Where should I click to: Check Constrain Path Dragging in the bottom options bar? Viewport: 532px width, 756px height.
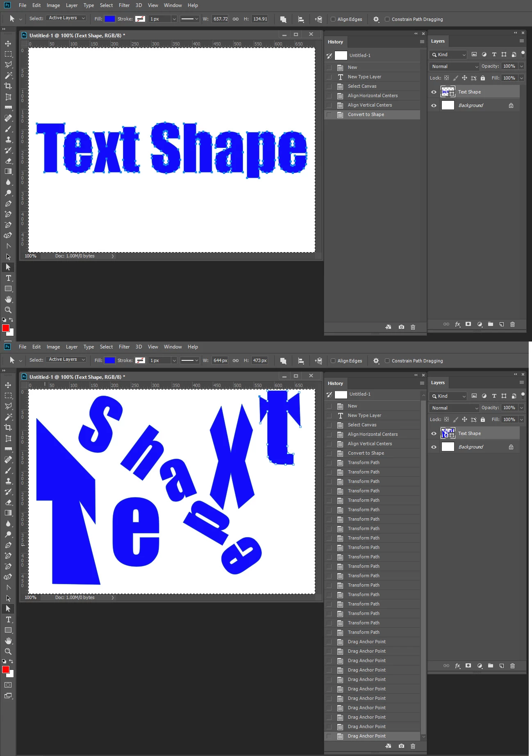387,361
